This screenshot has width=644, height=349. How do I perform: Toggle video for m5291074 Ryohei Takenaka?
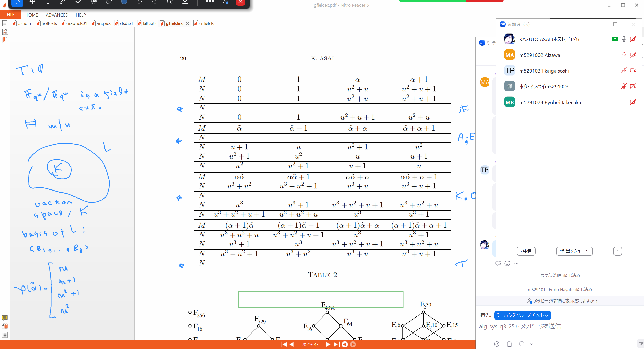(x=633, y=102)
